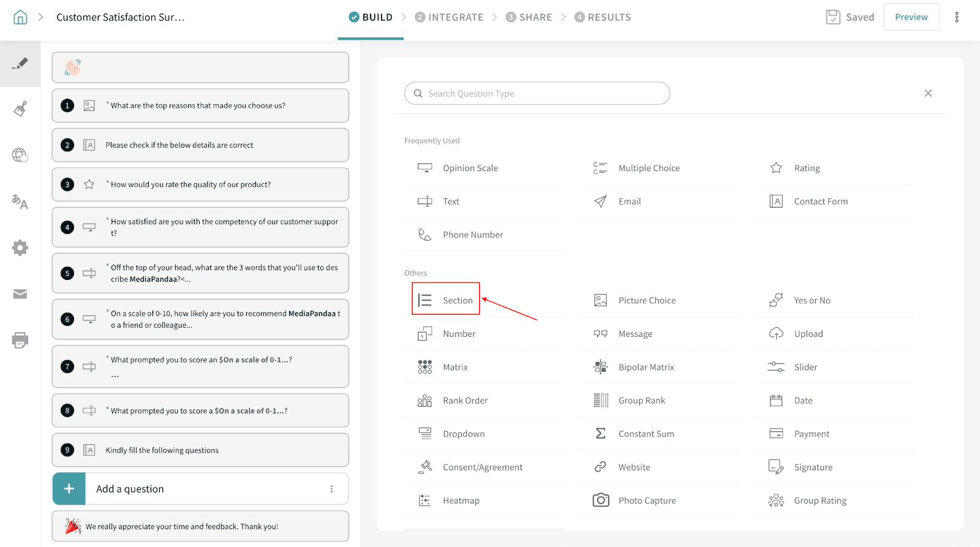The height and width of the screenshot is (547, 980).
Task: Open the three-dot menu beside Add a question
Action: [331, 489]
